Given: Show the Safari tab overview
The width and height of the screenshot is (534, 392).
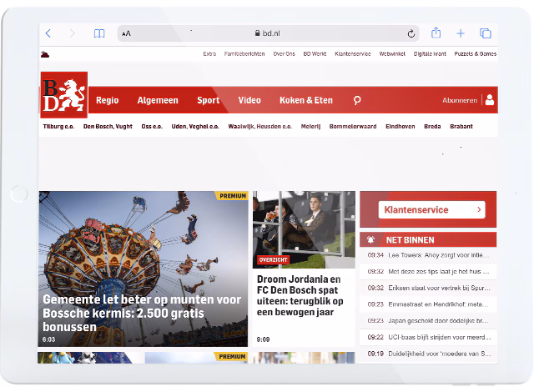Looking at the screenshot, I should point(485,33).
